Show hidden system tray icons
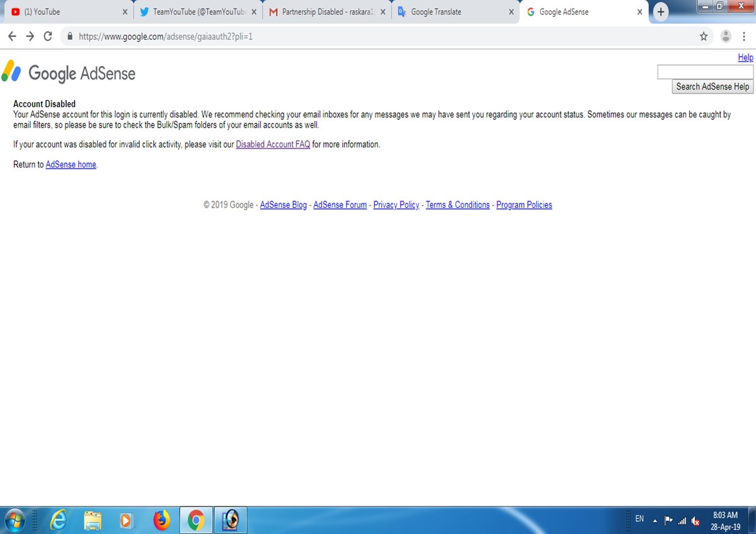Viewport: 756px width, 534px height. 654,521
